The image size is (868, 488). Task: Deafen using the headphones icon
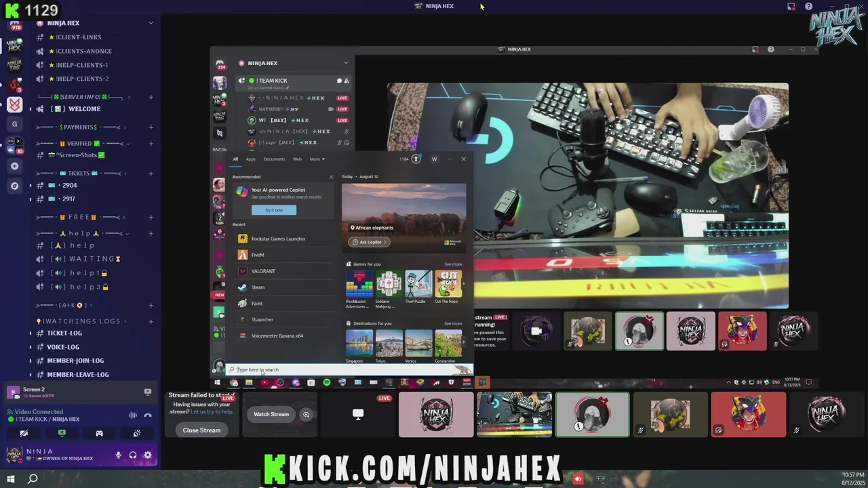[133, 455]
